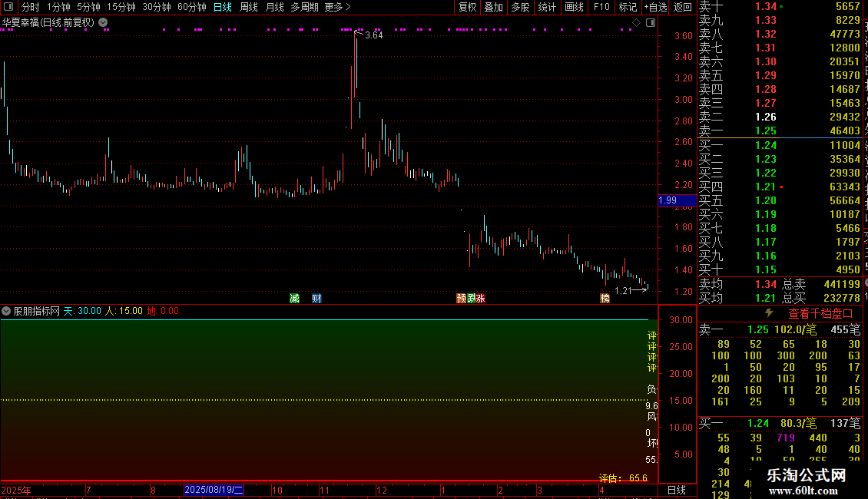Click the red 涨 event marker

(x=481, y=298)
